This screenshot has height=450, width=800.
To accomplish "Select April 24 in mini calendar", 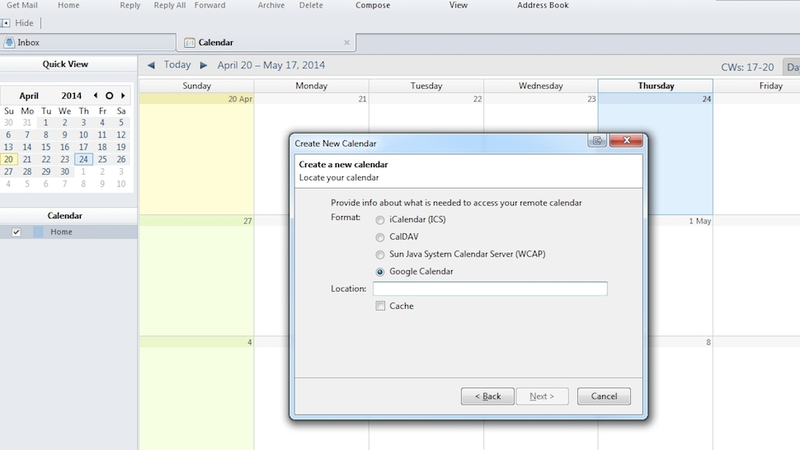I will click(84, 159).
